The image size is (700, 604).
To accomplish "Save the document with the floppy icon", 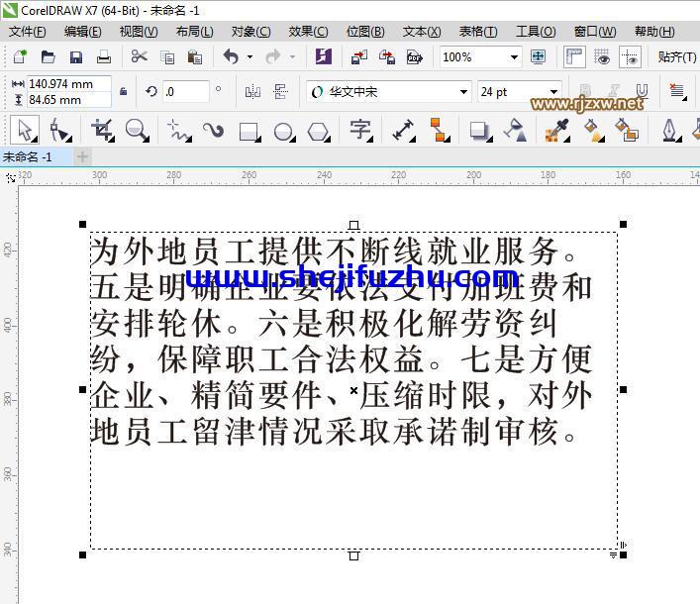I will click(x=76, y=56).
